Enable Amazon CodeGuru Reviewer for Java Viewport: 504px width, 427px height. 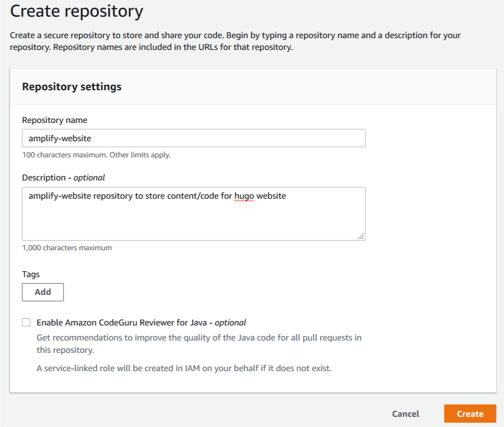pos(26,322)
